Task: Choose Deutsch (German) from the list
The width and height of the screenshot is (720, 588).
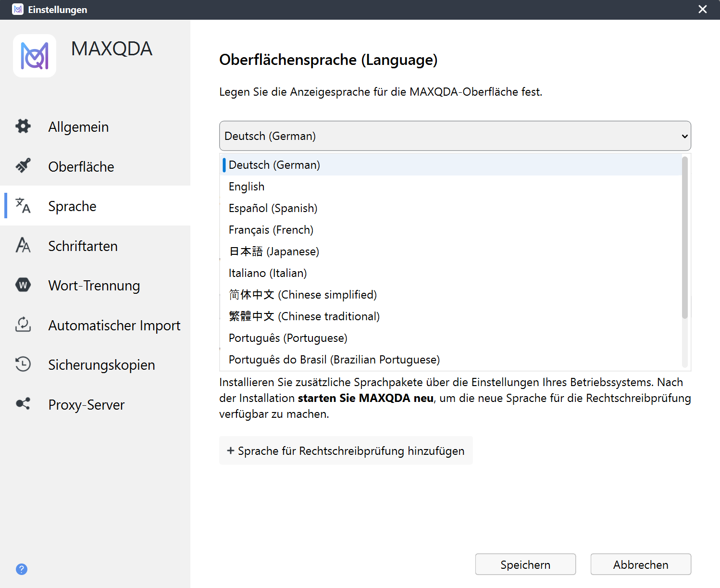Action: [x=451, y=165]
